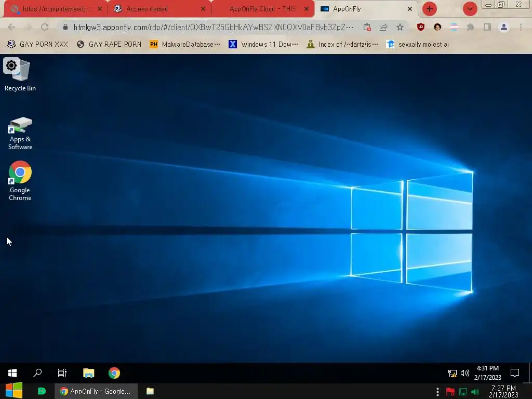532x399 pixels.
Task: Click the remote network status tray icon
Action: tap(453, 373)
